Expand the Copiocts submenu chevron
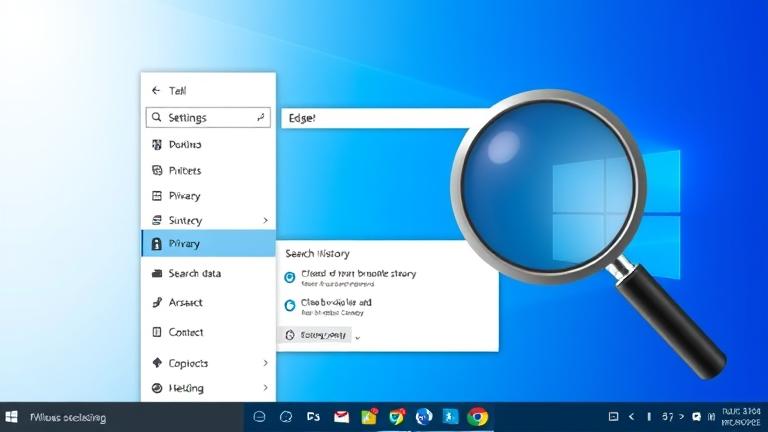This screenshot has height=432, width=768. (265, 363)
